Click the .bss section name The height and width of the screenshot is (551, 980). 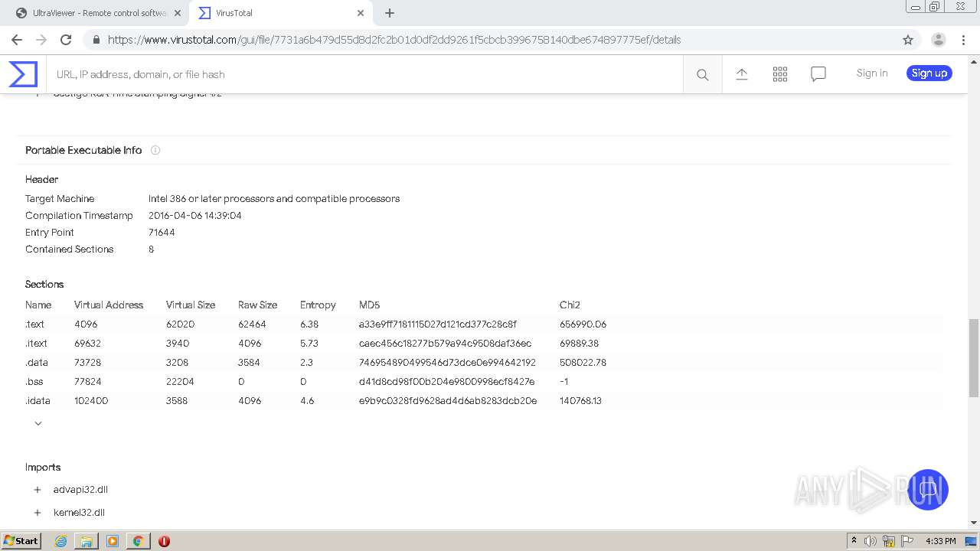(34, 382)
